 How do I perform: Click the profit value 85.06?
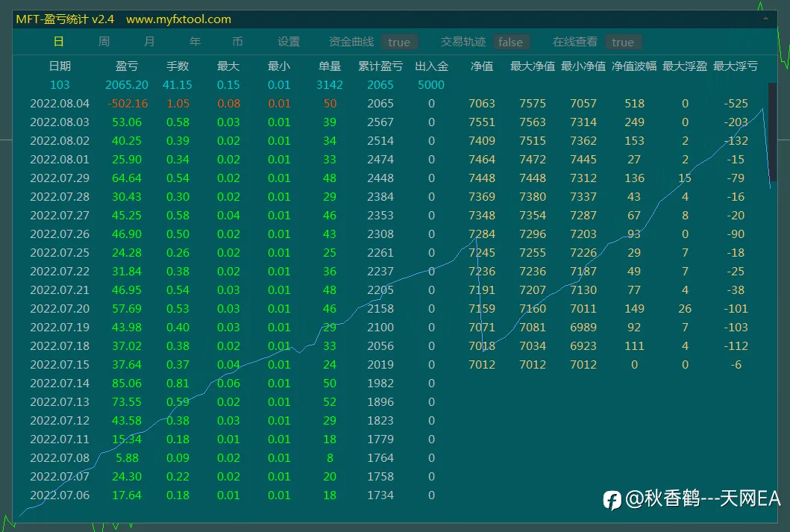(x=127, y=383)
